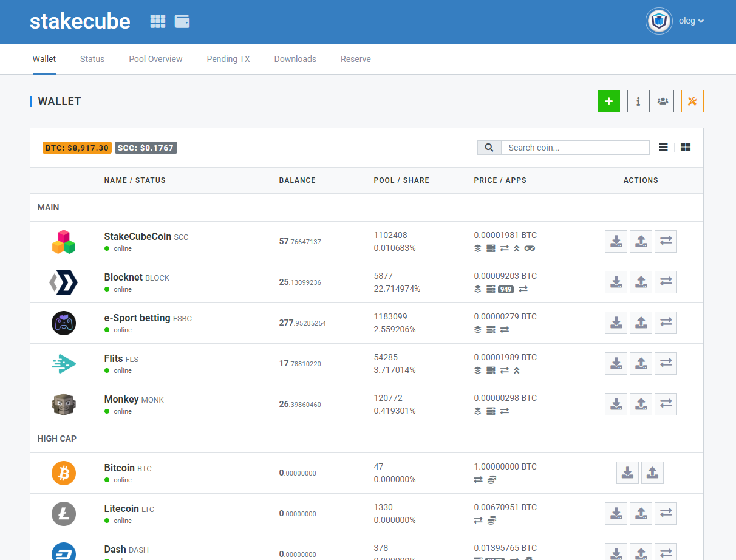
Task: Open exchange action for Monkey row
Action: click(x=666, y=404)
